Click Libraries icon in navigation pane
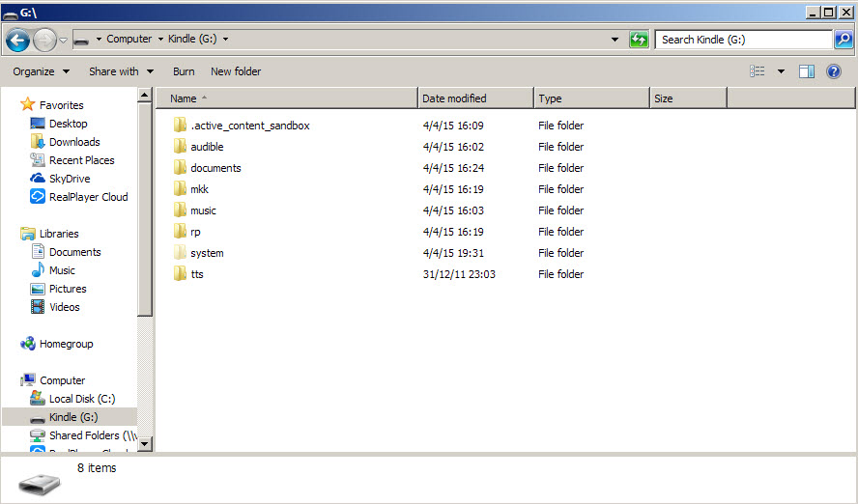Image resolution: width=858 pixels, height=504 pixels. (28, 234)
